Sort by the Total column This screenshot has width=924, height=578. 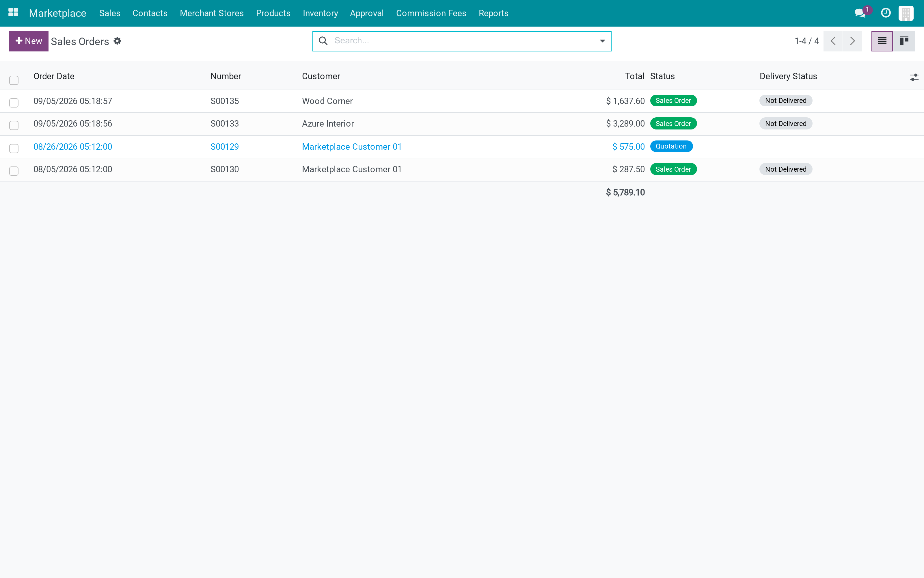635,76
